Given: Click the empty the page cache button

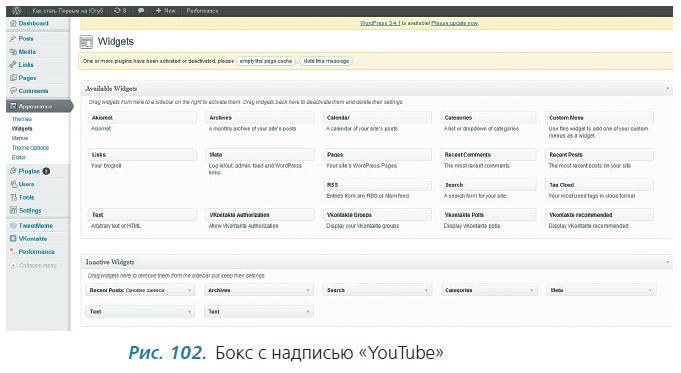Looking at the screenshot, I should (266, 61).
